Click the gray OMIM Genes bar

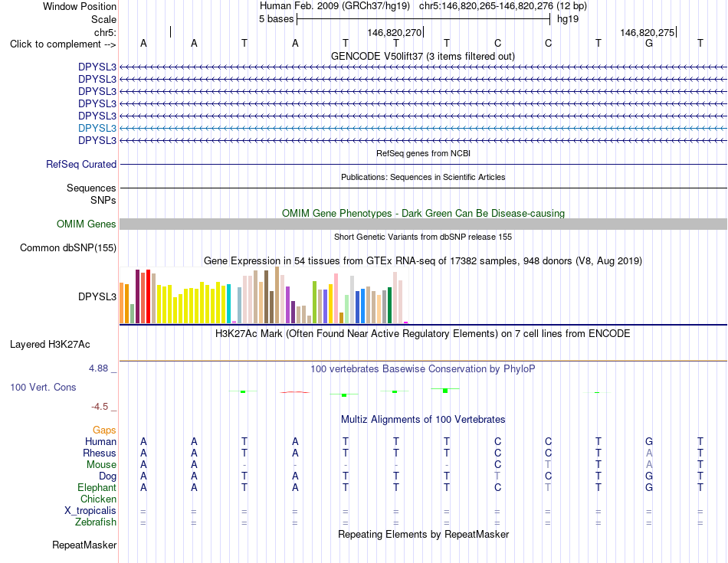[423, 224]
